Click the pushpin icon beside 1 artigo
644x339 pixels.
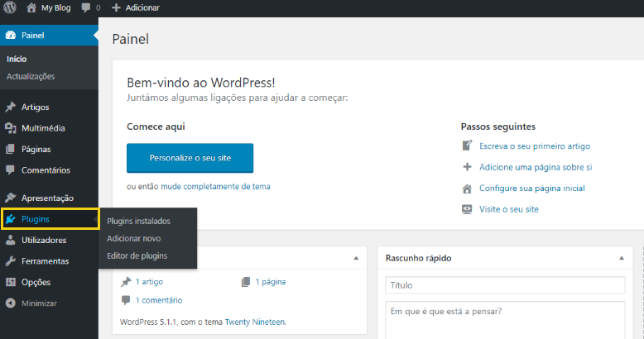[126, 282]
